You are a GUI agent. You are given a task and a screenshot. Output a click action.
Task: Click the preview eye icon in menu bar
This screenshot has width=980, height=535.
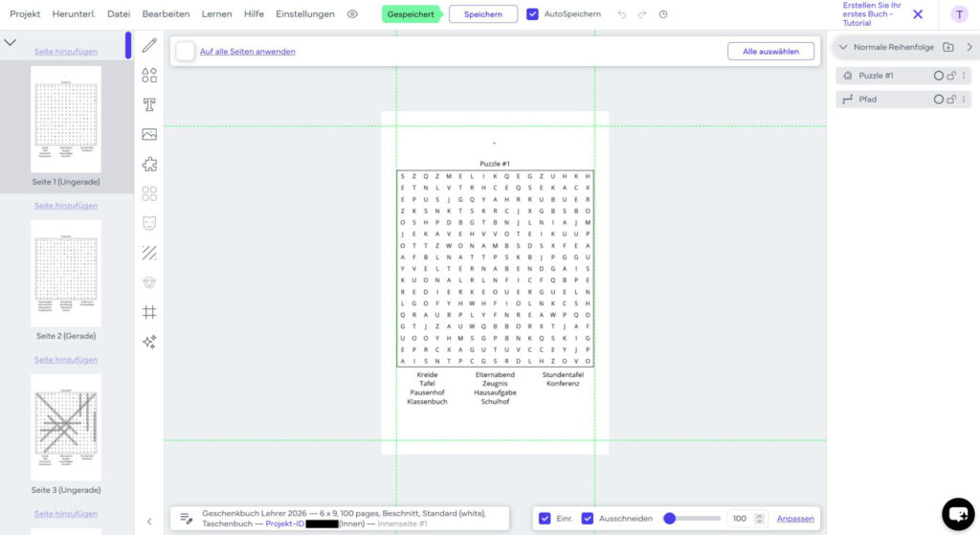[352, 13]
